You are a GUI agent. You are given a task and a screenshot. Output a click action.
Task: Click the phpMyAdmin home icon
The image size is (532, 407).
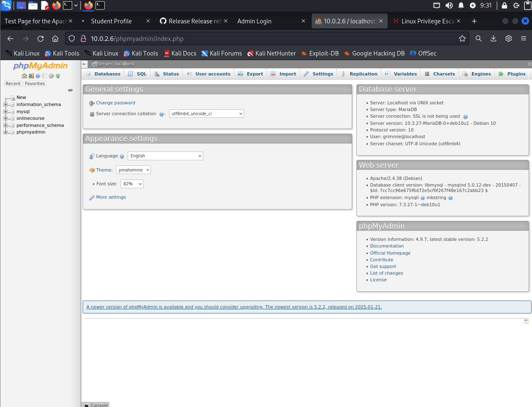pyautogui.click(x=24, y=76)
